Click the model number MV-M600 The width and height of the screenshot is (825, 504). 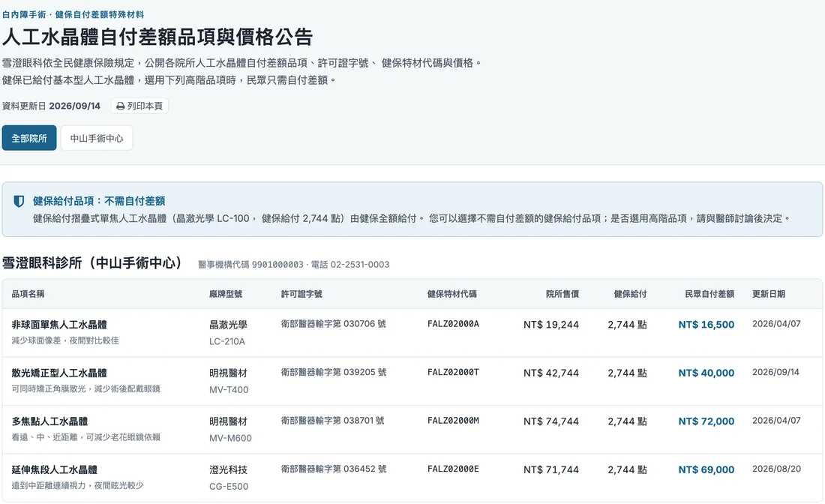tap(230, 438)
